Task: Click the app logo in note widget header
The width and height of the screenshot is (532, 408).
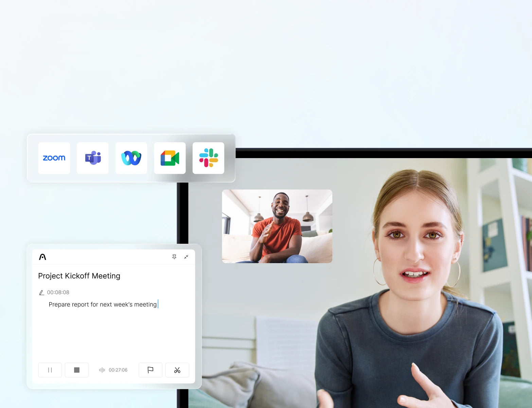Action: coord(42,257)
